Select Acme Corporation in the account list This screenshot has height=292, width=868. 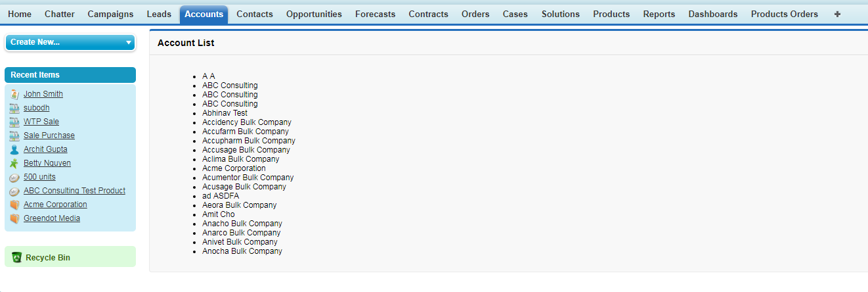point(234,168)
